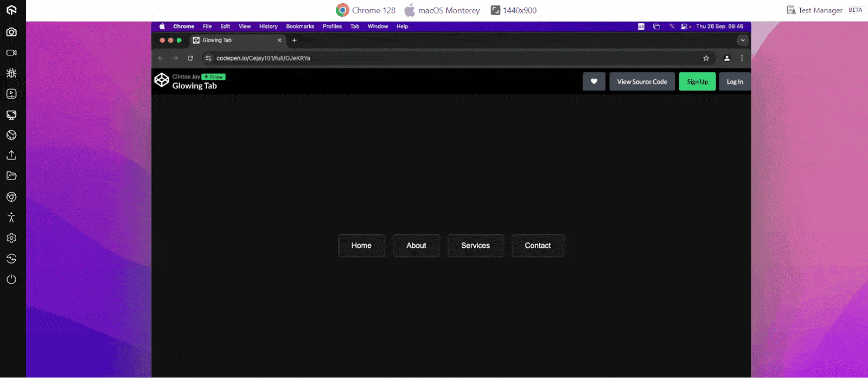The image size is (868, 378).
Task: Click the CodePen logo
Action: coord(162,80)
